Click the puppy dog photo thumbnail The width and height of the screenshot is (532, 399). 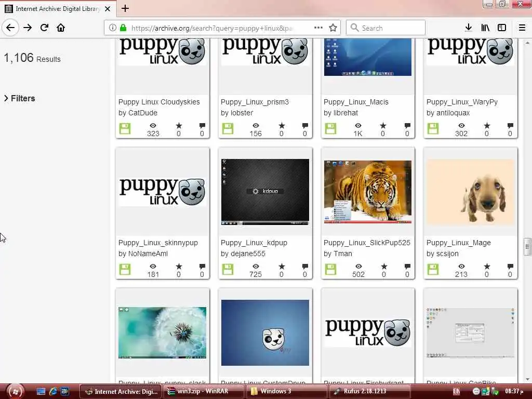coord(471,192)
